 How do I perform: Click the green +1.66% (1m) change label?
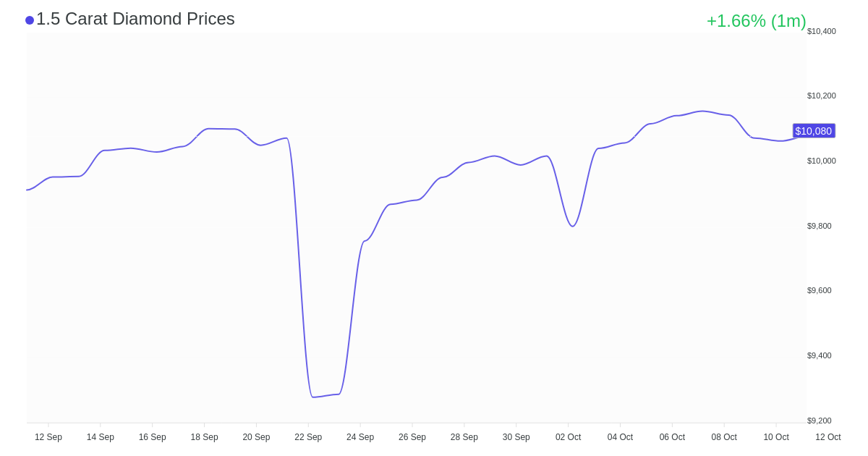pyautogui.click(x=756, y=21)
